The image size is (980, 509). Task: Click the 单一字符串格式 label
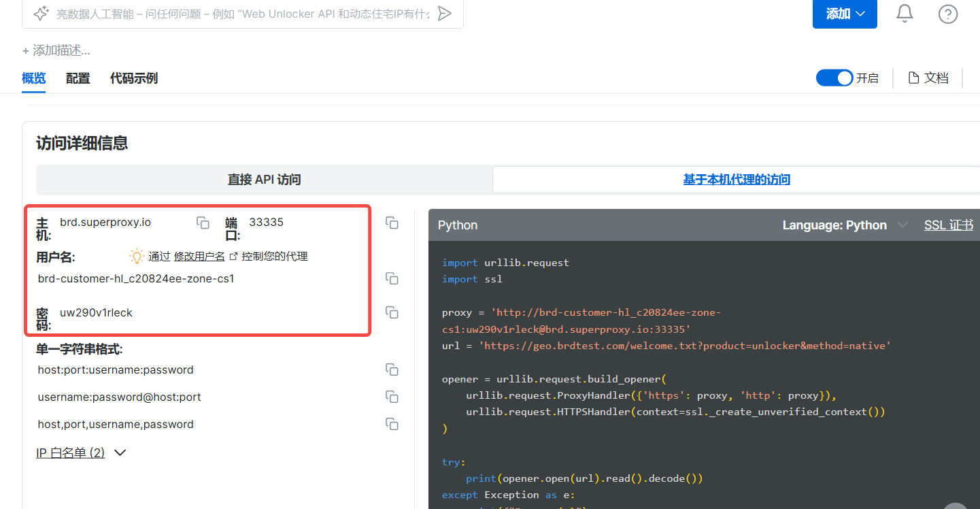tap(80, 349)
